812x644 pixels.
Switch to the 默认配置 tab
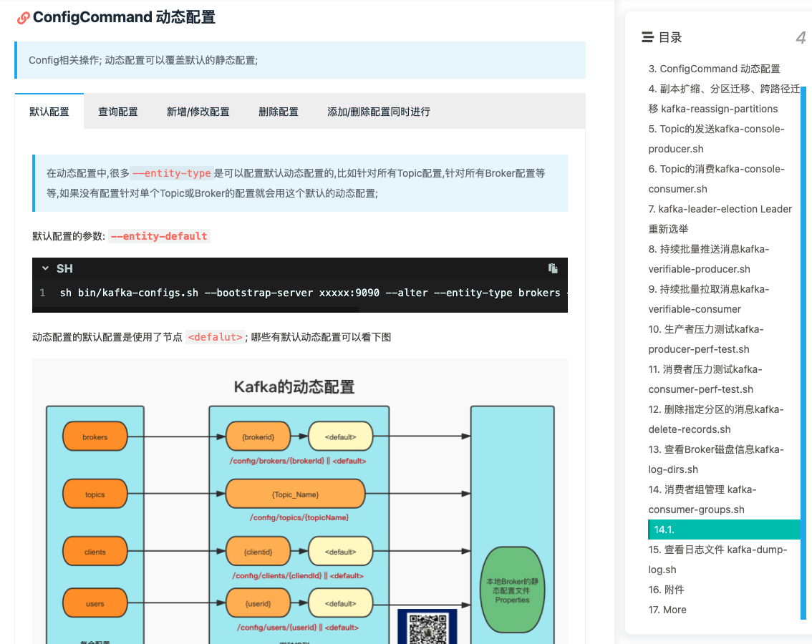coord(49,112)
